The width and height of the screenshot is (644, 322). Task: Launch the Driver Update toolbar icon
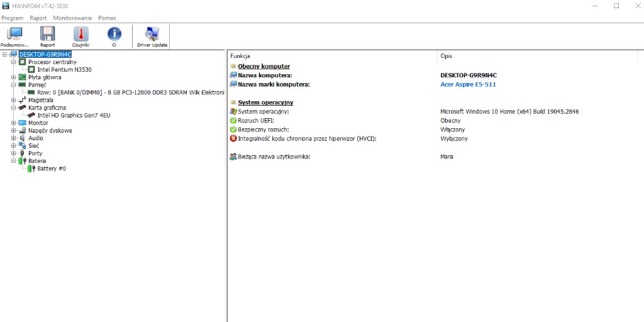coord(152,34)
